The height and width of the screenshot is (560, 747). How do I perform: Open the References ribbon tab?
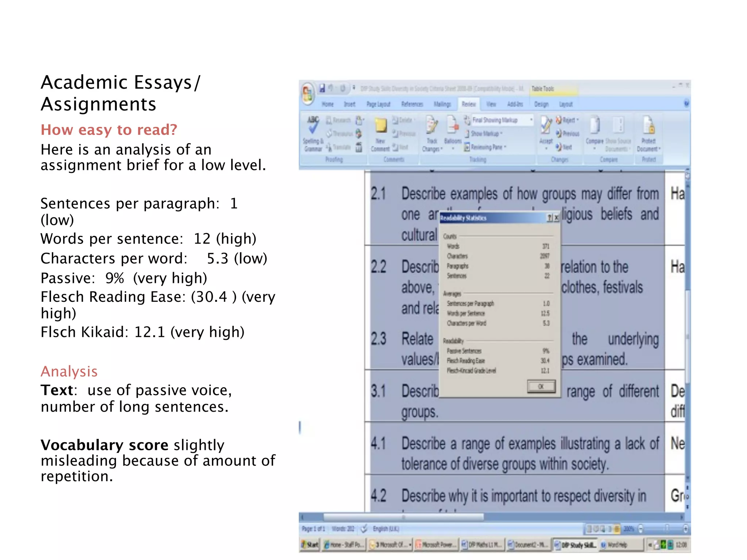point(412,104)
